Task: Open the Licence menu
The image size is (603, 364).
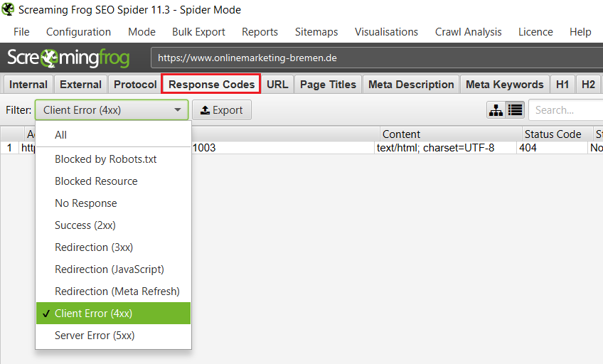Action: point(535,32)
